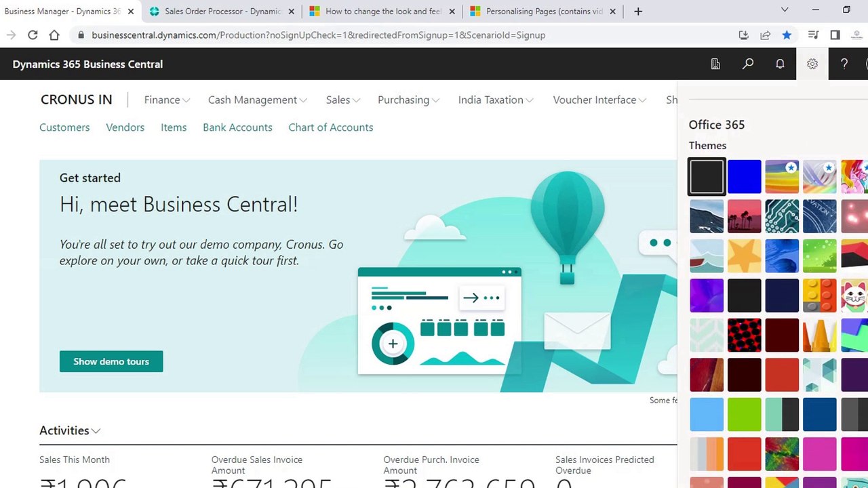Open the browser media controls icon

click(813, 35)
